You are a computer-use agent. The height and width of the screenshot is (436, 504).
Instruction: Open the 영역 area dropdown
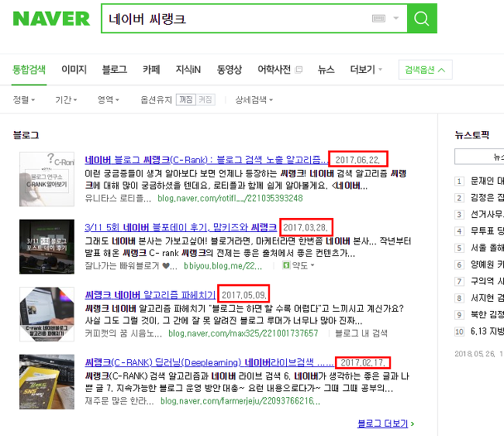point(109,99)
